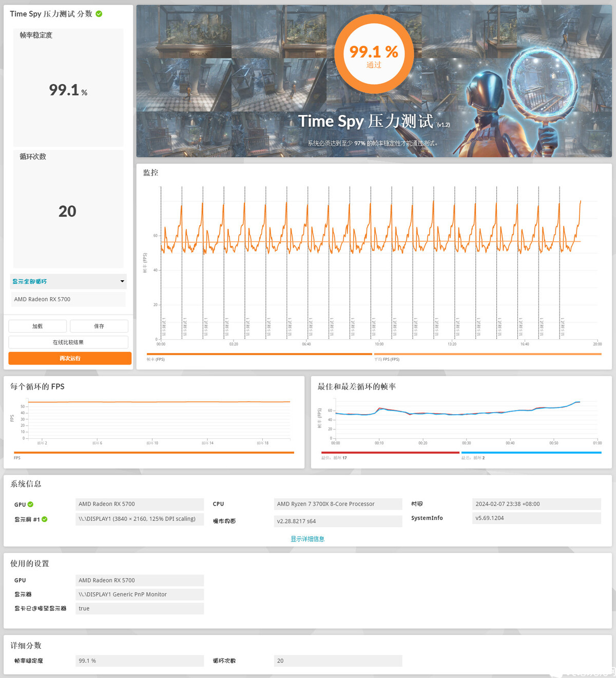The image size is (616, 678).
Task: Select the SystemInfo value v5.69.1204
Action: pyautogui.click(x=536, y=518)
